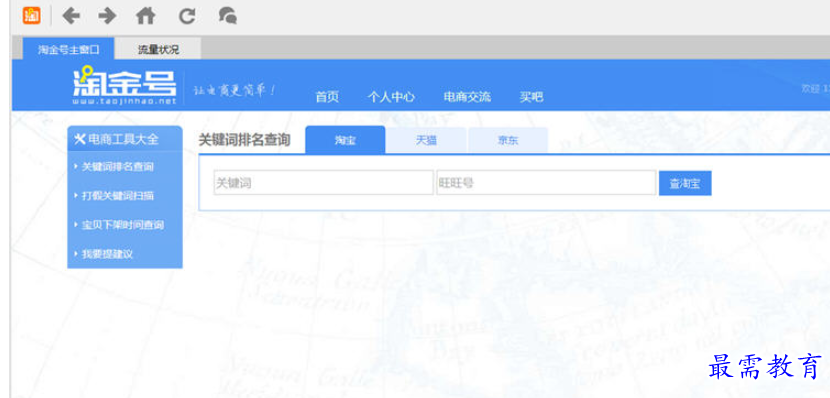This screenshot has width=830, height=398.
Task: Open the home page via house icon
Action: click(146, 16)
